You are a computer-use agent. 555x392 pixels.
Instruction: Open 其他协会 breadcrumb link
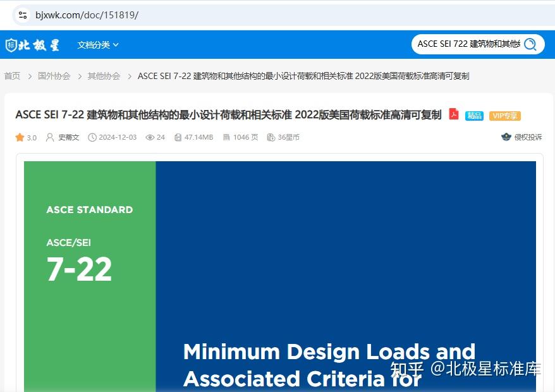(104, 76)
